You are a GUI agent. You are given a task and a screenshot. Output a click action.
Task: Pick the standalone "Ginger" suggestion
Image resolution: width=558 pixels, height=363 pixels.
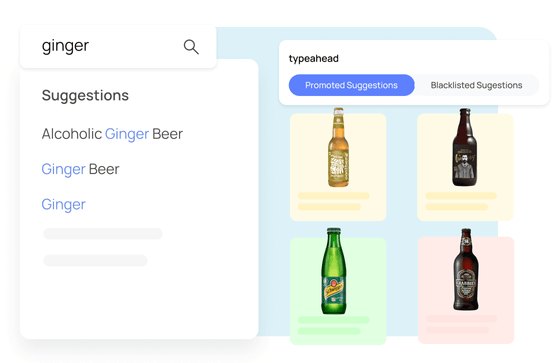(63, 205)
